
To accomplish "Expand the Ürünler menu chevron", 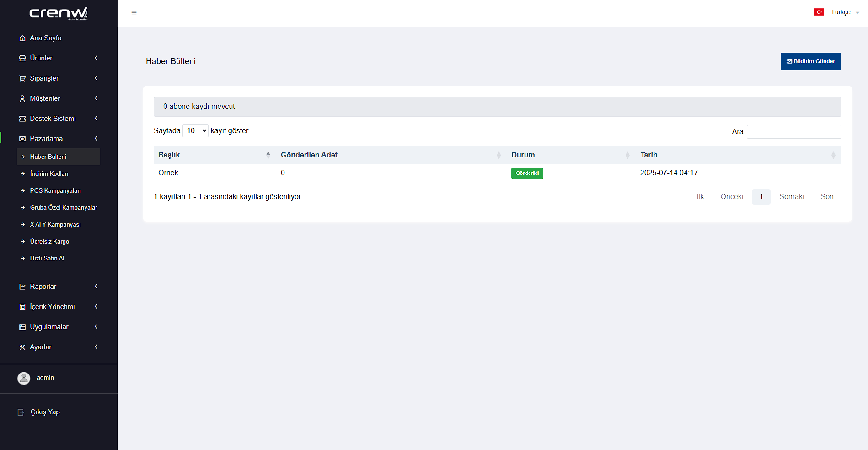I will 96,58.
